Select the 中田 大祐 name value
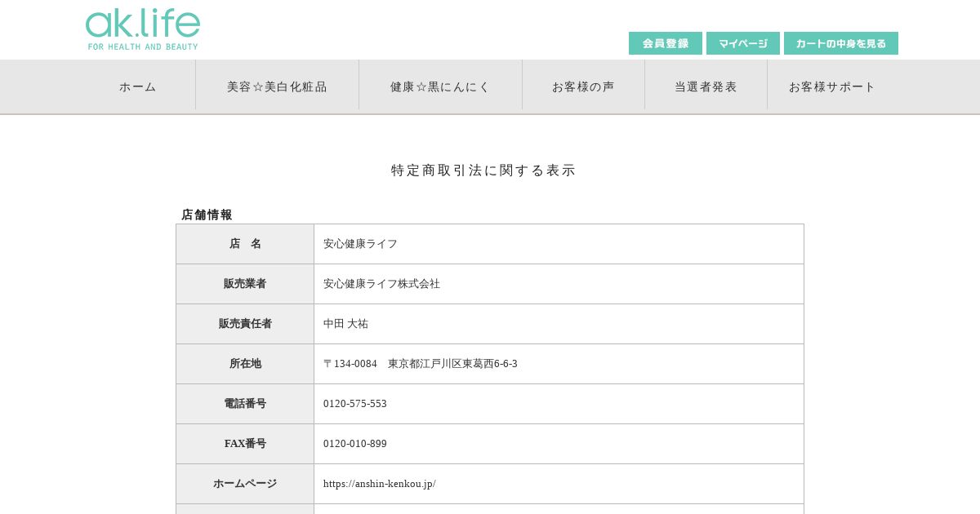980x514 pixels. click(x=345, y=324)
